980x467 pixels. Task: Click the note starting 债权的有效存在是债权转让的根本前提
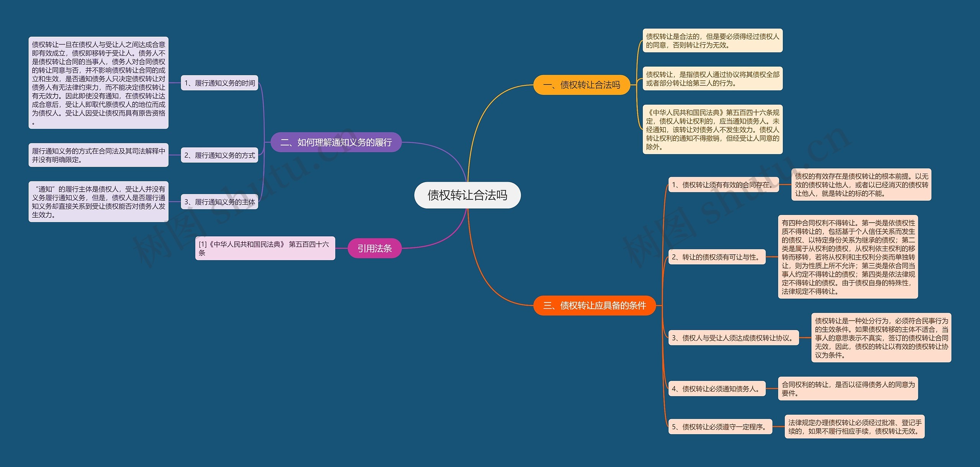(x=861, y=185)
